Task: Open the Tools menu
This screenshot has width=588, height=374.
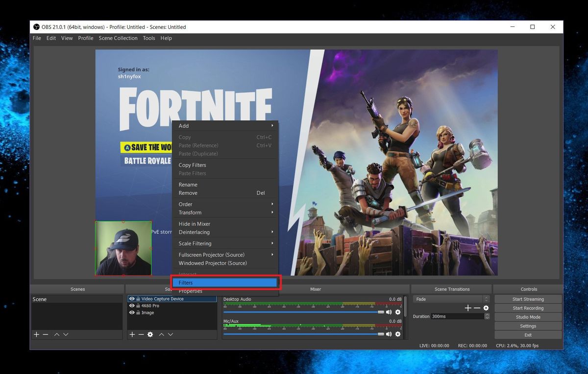Action: click(149, 38)
